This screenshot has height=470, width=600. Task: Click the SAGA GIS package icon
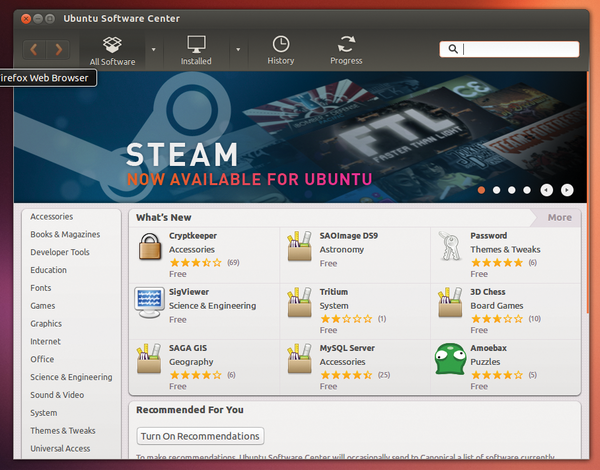pos(149,359)
